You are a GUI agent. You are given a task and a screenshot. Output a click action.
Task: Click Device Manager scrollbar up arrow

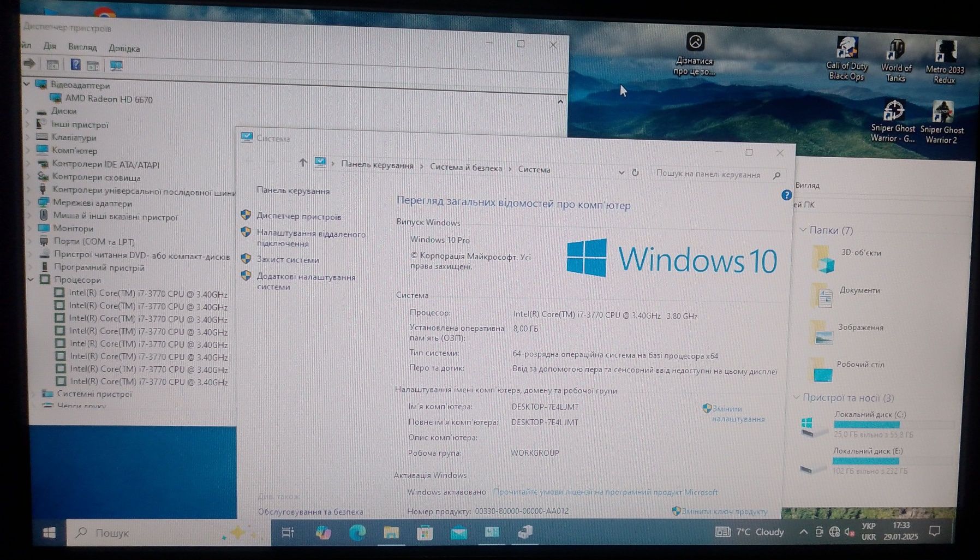coord(560,102)
